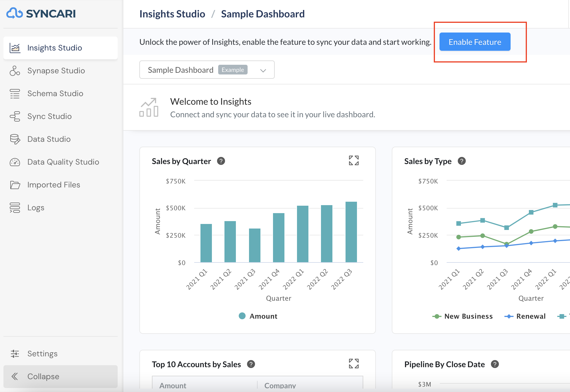Open help for Pipeline By Close Date
This screenshot has height=392, width=570.
[495, 364]
